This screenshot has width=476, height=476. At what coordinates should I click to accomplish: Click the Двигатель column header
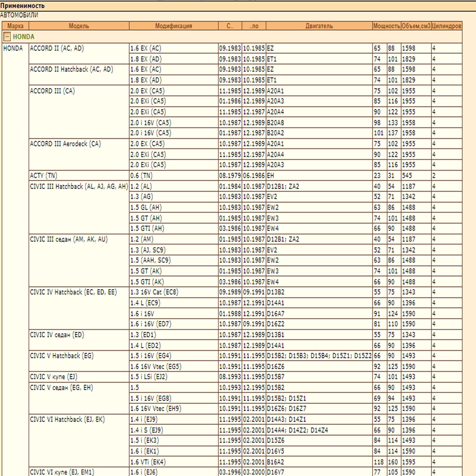pyautogui.click(x=319, y=26)
